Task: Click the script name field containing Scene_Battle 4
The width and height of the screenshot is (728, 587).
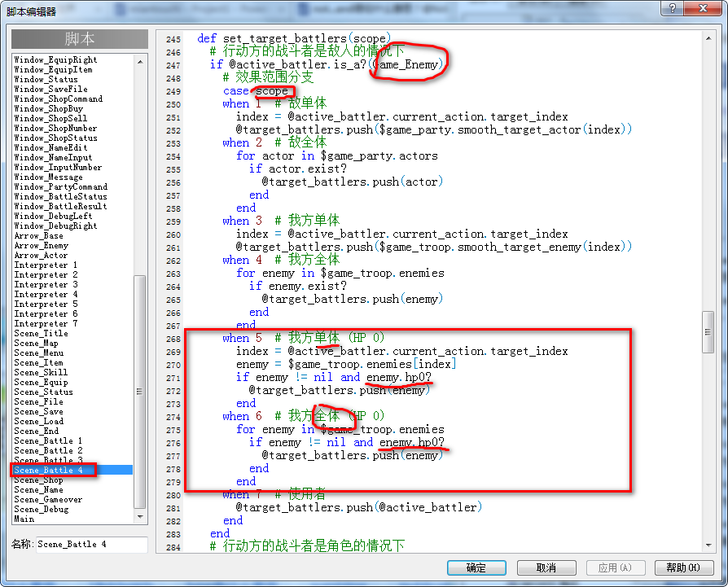Action: coord(91,545)
